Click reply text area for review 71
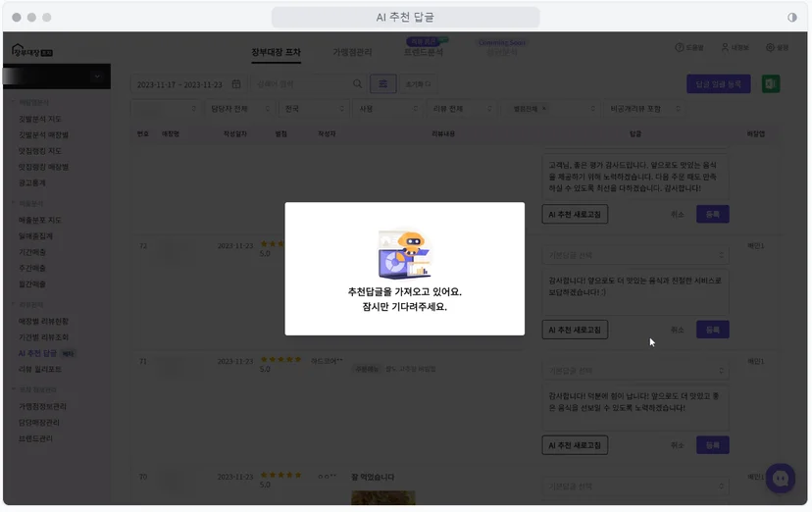812x512 pixels. pos(635,407)
